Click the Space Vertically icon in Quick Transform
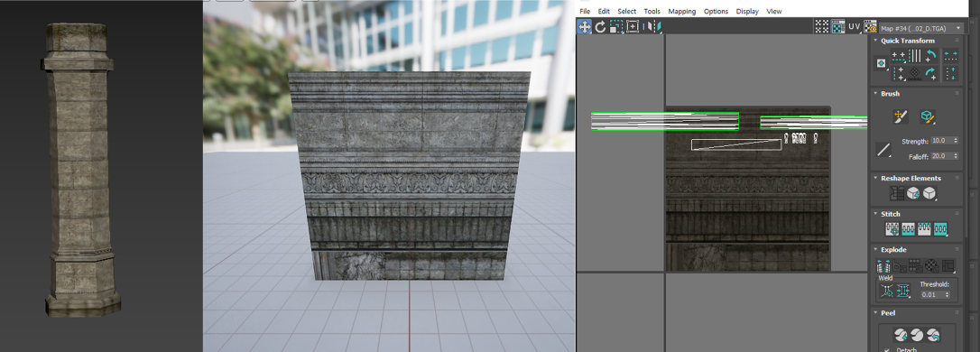Viewport: 980px width, 352px height. [950, 73]
